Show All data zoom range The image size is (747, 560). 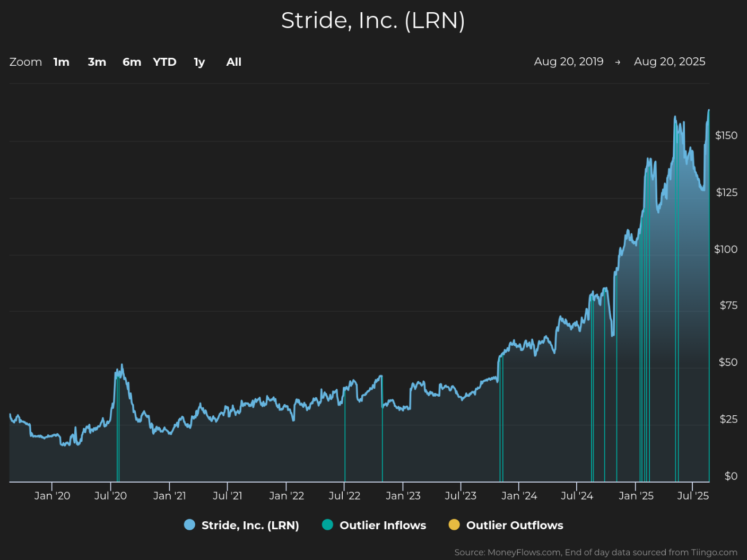234,62
